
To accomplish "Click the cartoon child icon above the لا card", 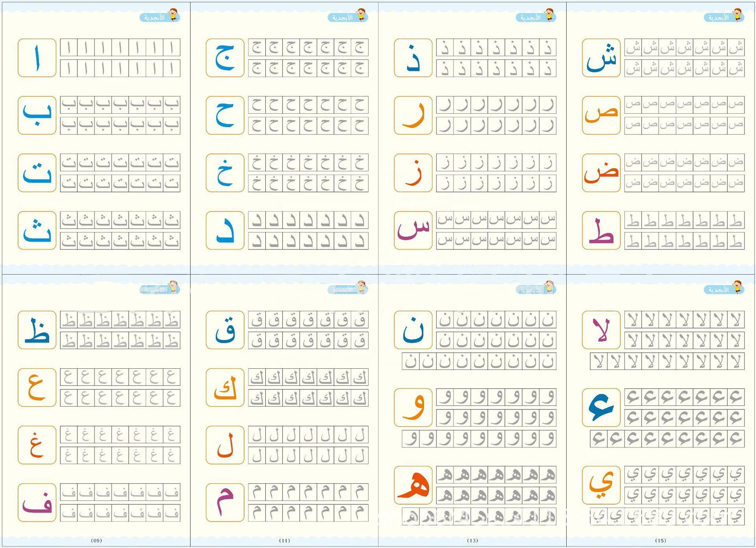I will pos(737,287).
